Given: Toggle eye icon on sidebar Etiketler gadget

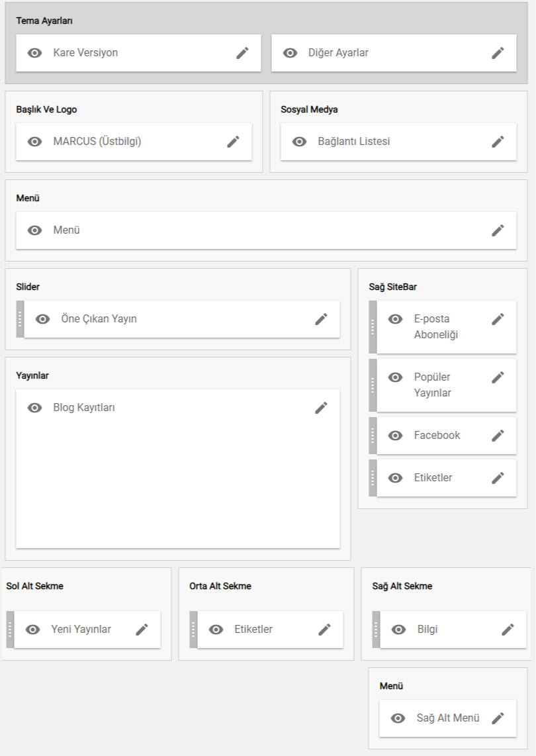Looking at the screenshot, I should [x=395, y=478].
